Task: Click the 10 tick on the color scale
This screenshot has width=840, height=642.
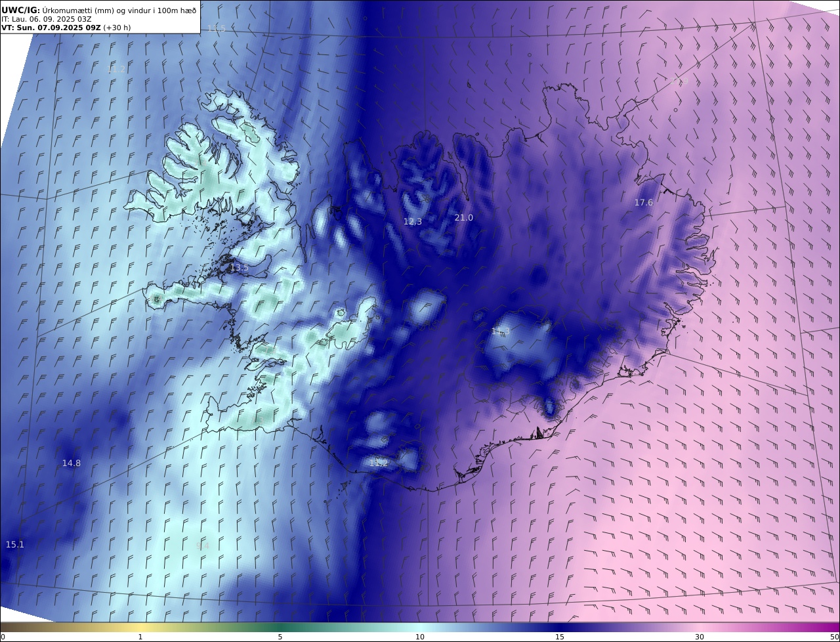Action: tap(420, 637)
